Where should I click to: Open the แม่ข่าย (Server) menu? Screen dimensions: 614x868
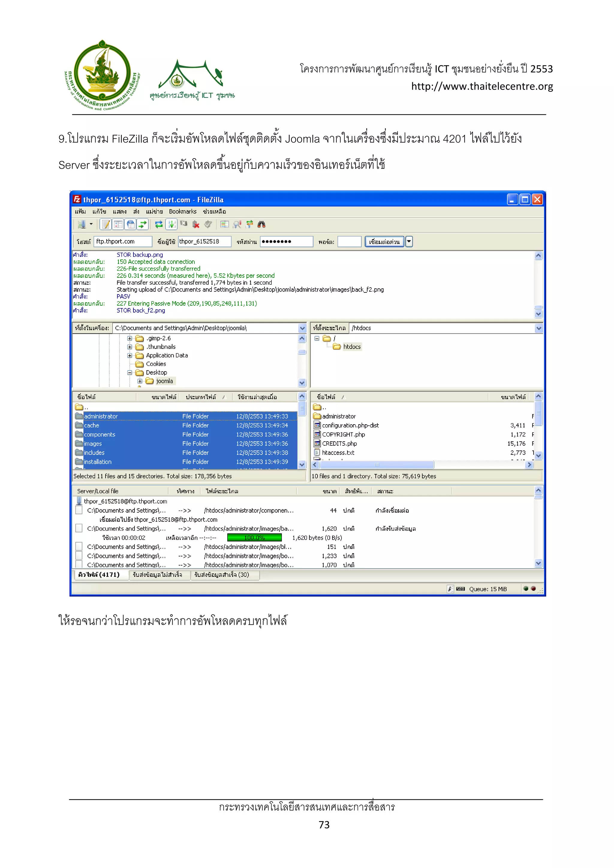pyautogui.click(x=154, y=211)
